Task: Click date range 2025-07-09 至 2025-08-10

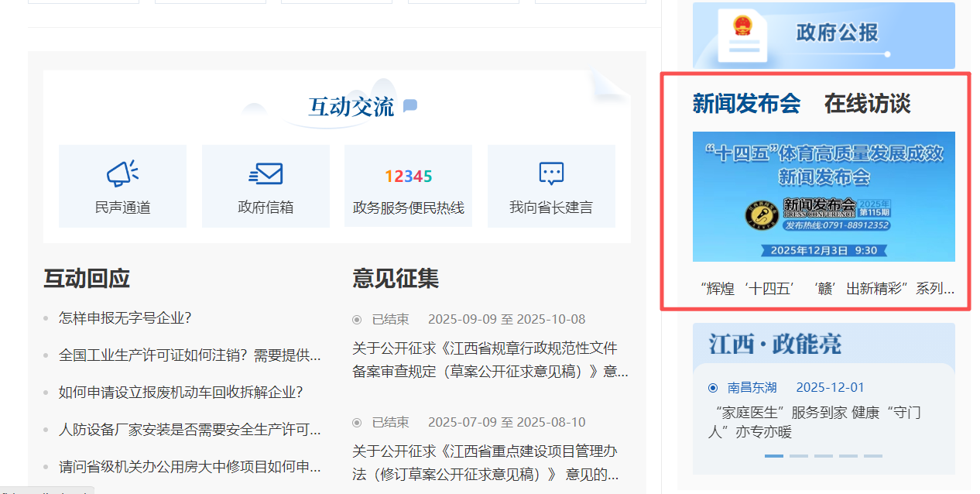Action: [507, 422]
